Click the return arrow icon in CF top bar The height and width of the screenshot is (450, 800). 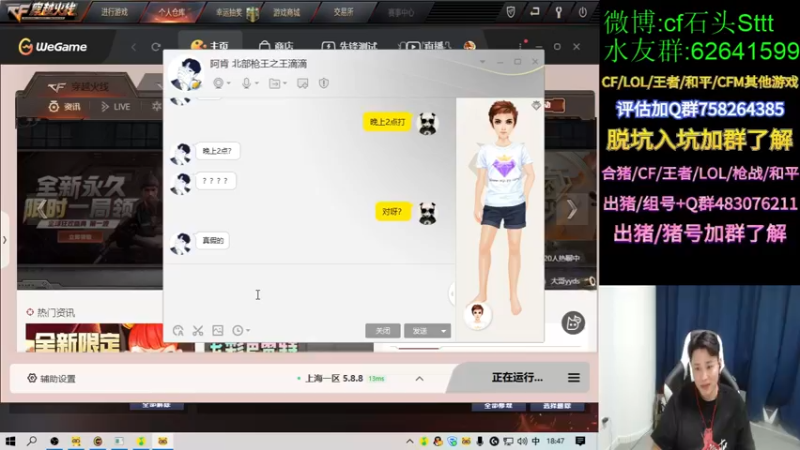535,11
